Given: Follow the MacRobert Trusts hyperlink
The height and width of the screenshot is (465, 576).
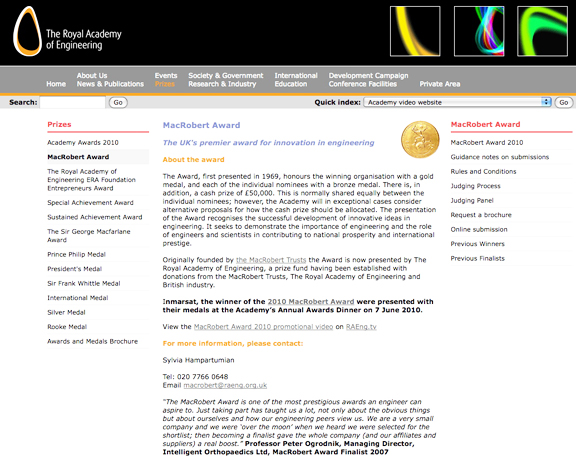Looking at the screenshot, I should pyautogui.click(x=271, y=260).
